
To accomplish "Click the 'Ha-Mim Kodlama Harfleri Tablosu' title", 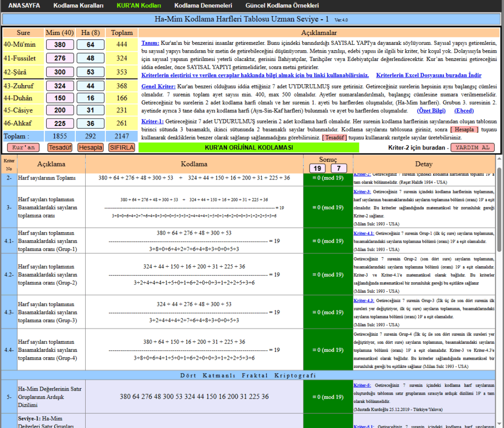I will (x=241, y=19).
